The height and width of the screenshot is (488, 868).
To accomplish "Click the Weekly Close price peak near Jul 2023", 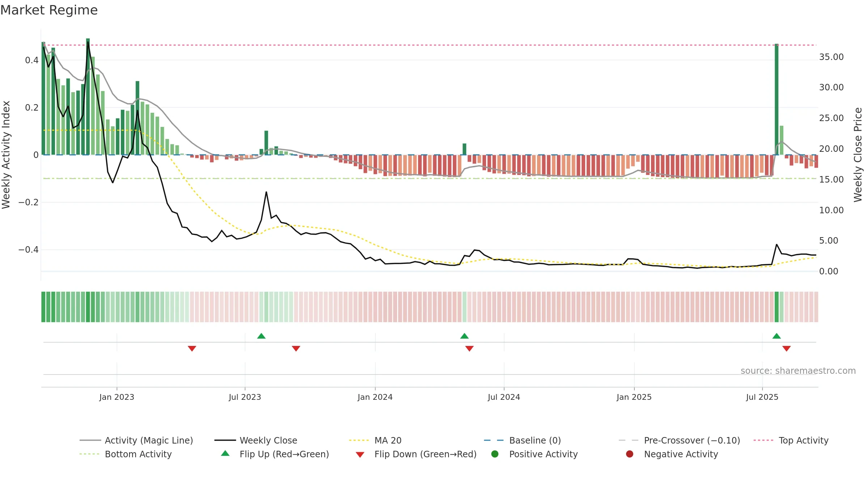I will click(x=266, y=192).
